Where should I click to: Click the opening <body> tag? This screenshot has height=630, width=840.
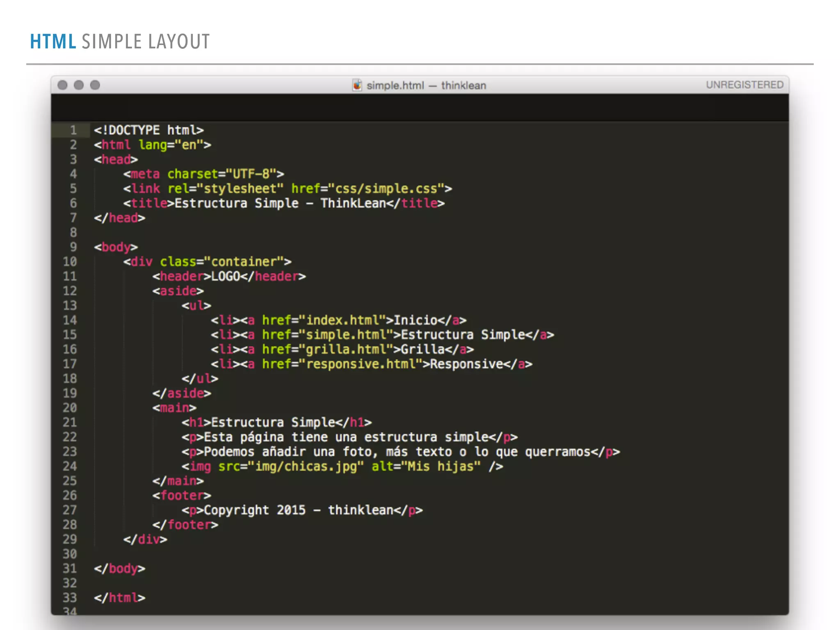click(116, 247)
